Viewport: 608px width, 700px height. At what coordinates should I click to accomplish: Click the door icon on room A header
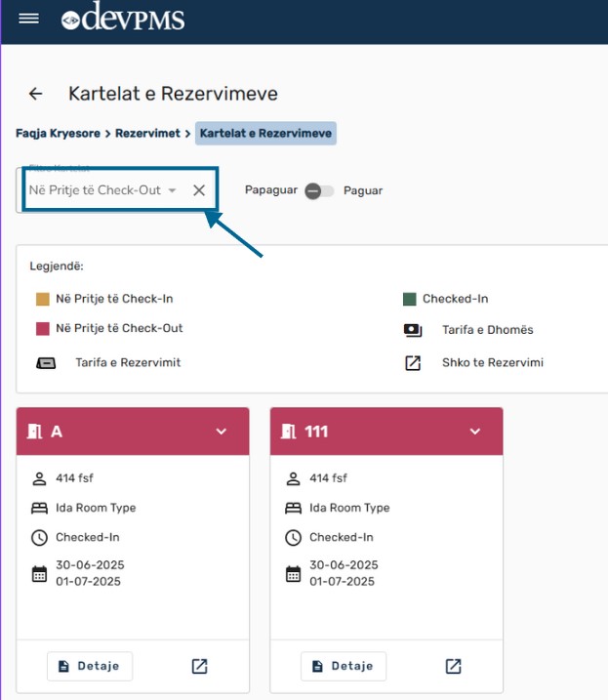click(x=36, y=432)
